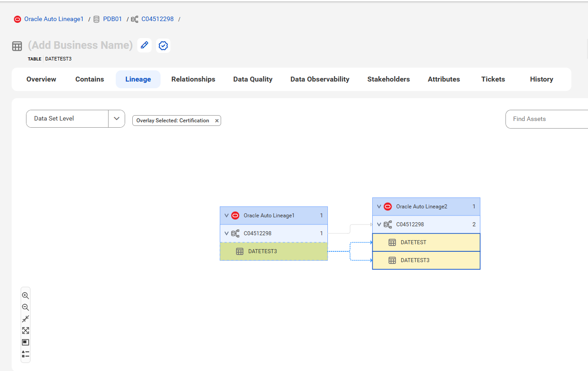The width and height of the screenshot is (588, 371).
Task: Click the zoom in magnifier icon
Action: click(26, 296)
